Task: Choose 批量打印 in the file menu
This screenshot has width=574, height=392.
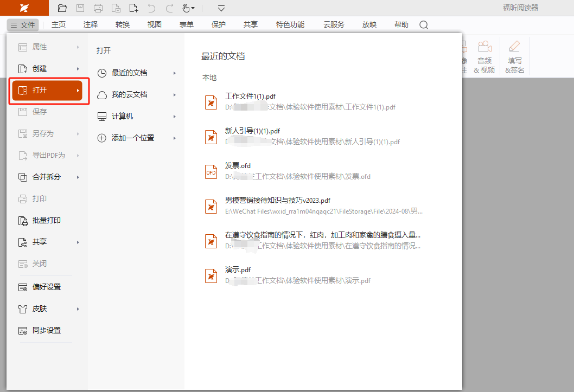Action: click(47, 221)
